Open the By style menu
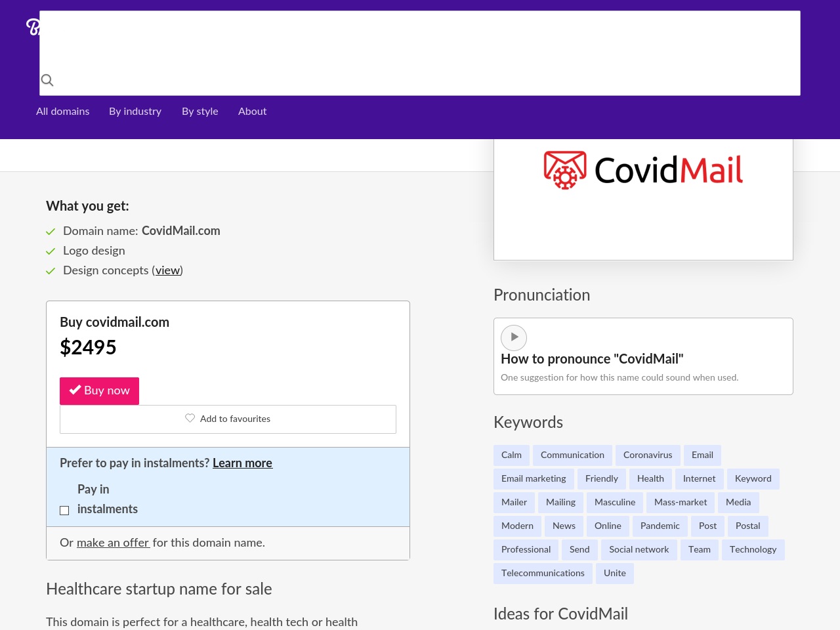Viewport: 840px width, 630px height. coord(200,112)
